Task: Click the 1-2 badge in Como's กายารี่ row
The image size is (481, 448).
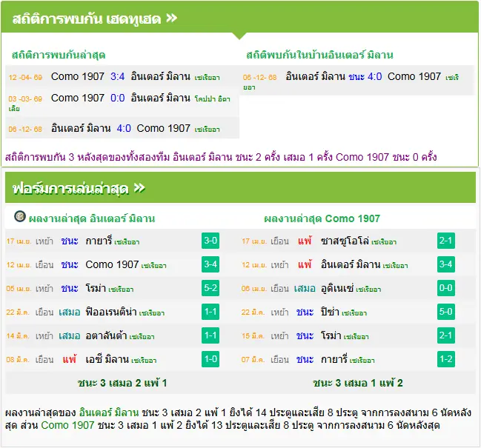Action: (x=445, y=359)
